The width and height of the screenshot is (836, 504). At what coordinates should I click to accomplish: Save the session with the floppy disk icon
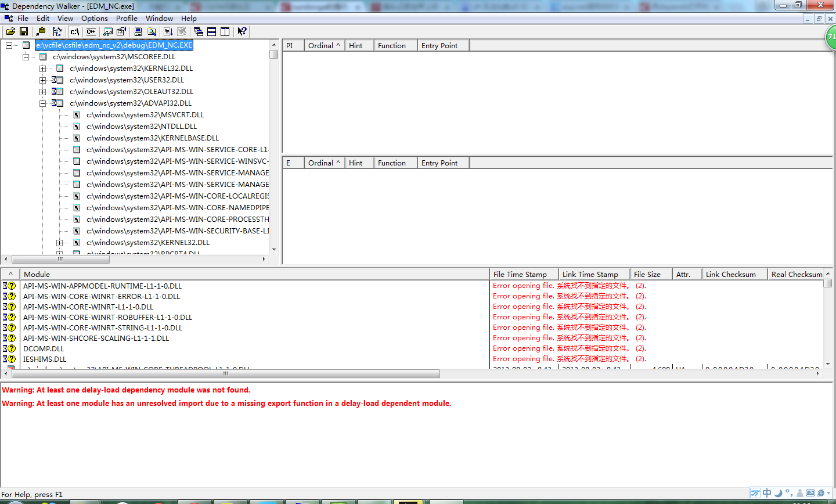24,31
